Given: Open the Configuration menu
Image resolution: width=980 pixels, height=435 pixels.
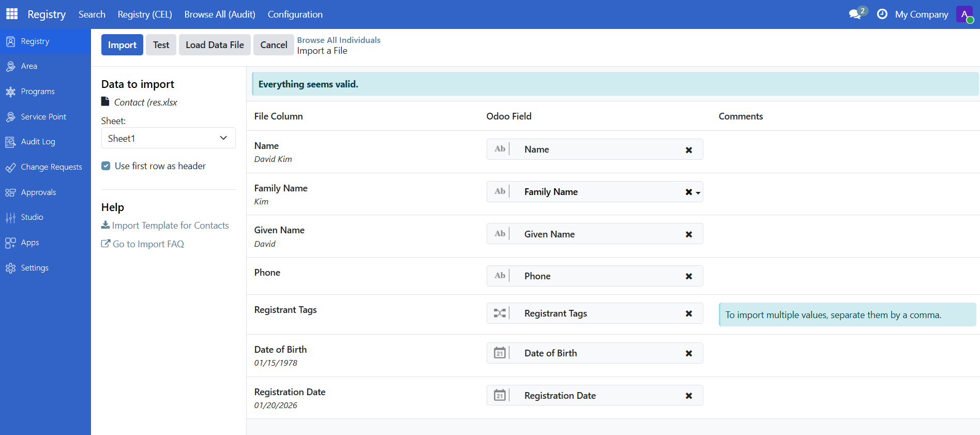Looking at the screenshot, I should pos(295,14).
